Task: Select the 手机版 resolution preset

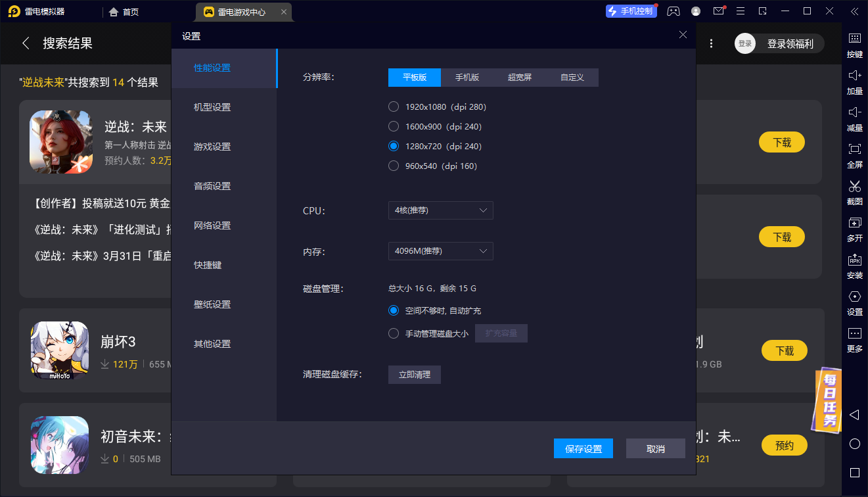Action: tap(467, 77)
